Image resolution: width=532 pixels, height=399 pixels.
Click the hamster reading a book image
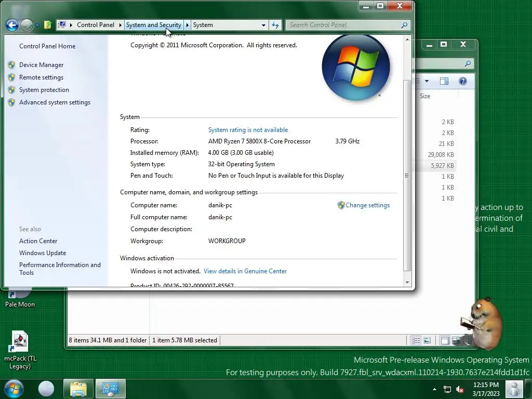coord(482,323)
